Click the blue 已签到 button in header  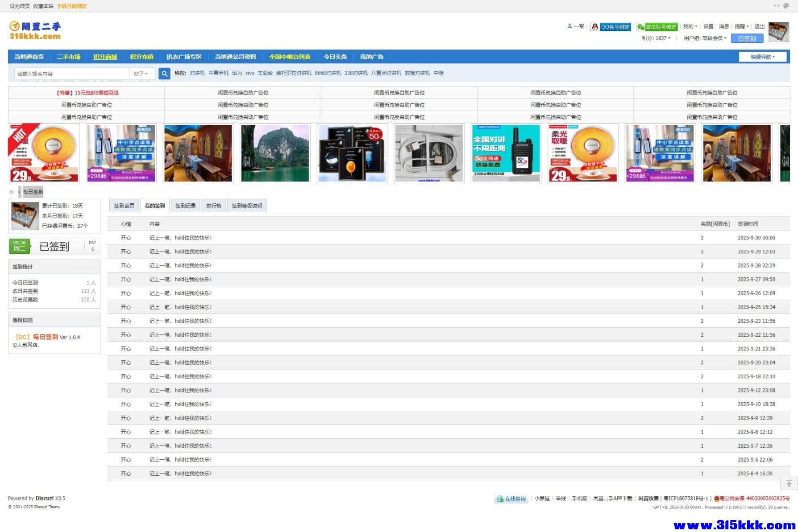[x=747, y=38]
